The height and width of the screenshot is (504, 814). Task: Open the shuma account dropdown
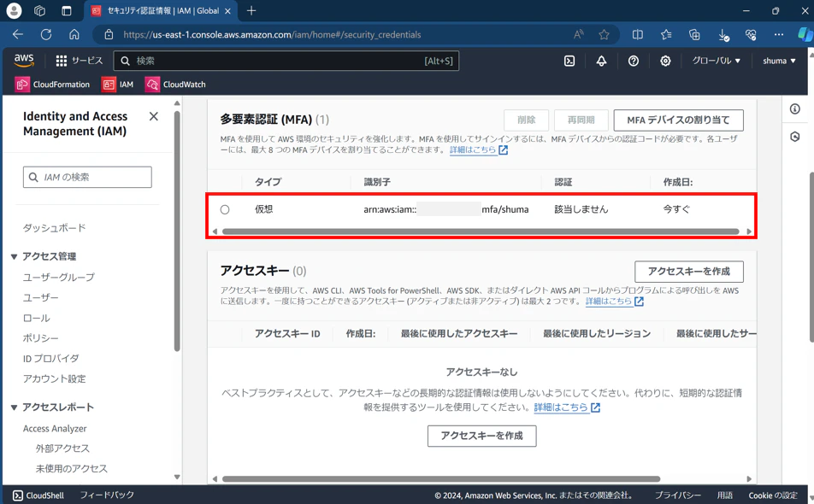(x=779, y=61)
